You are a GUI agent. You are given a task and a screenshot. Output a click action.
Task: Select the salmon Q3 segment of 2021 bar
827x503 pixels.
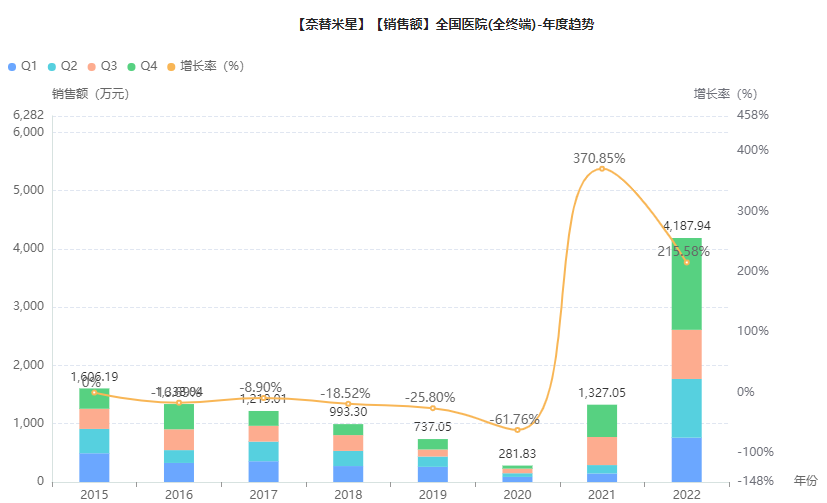(602, 451)
